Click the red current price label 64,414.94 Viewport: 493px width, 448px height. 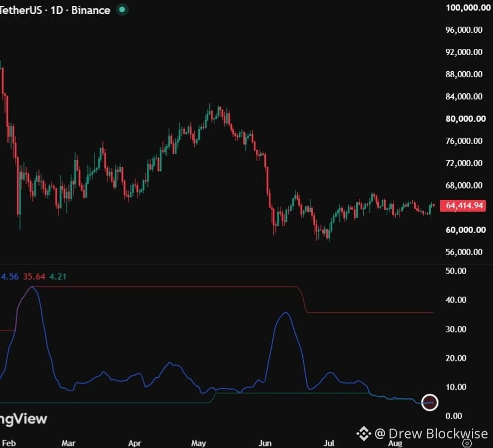[462, 206]
